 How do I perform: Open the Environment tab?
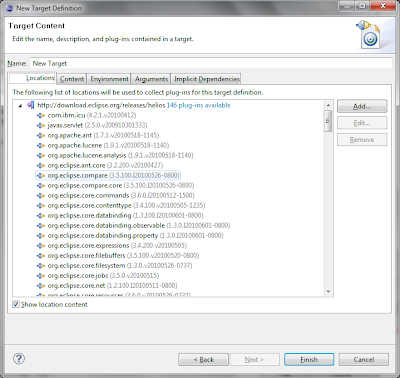pos(109,79)
